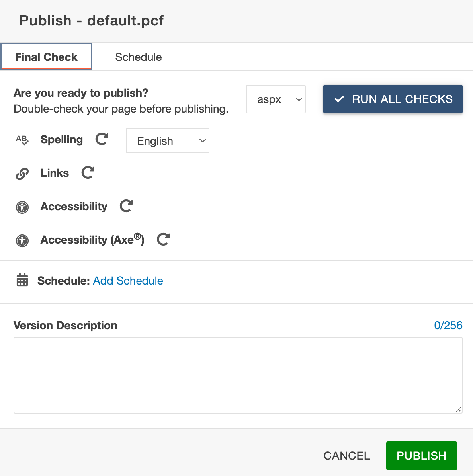Click the Run All Checks button
This screenshot has height=476, width=473.
point(393,99)
